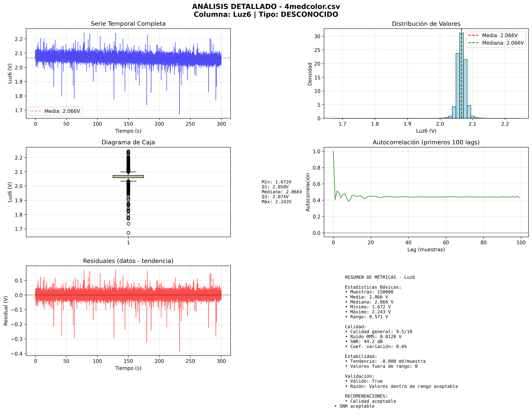Click the 'Residuales (datos - tendencia)' title

(x=128, y=261)
